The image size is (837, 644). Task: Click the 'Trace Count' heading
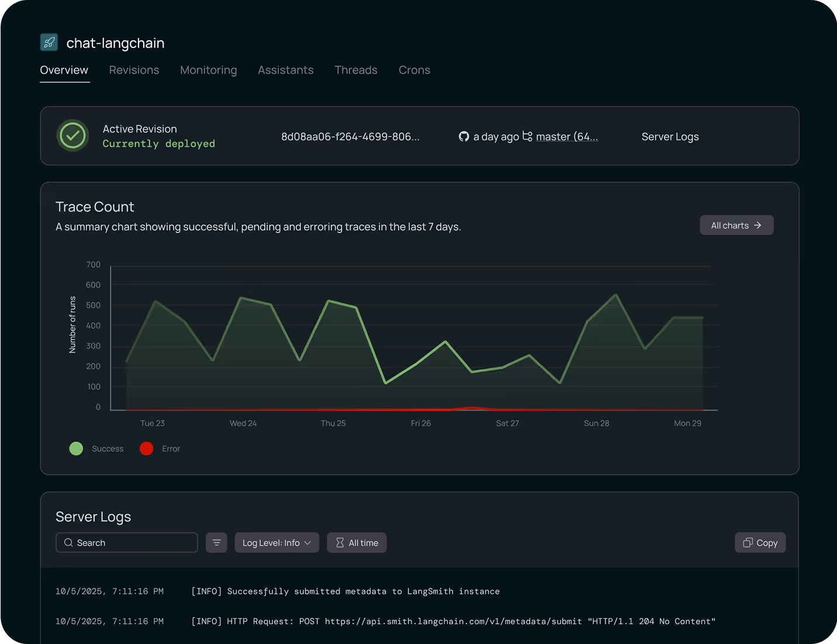click(x=95, y=207)
